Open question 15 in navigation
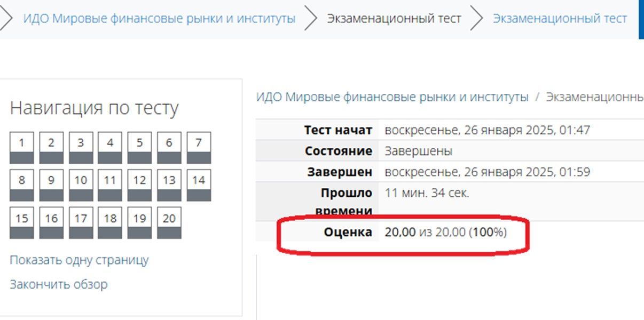This screenshot has width=644, height=320. (22, 223)
